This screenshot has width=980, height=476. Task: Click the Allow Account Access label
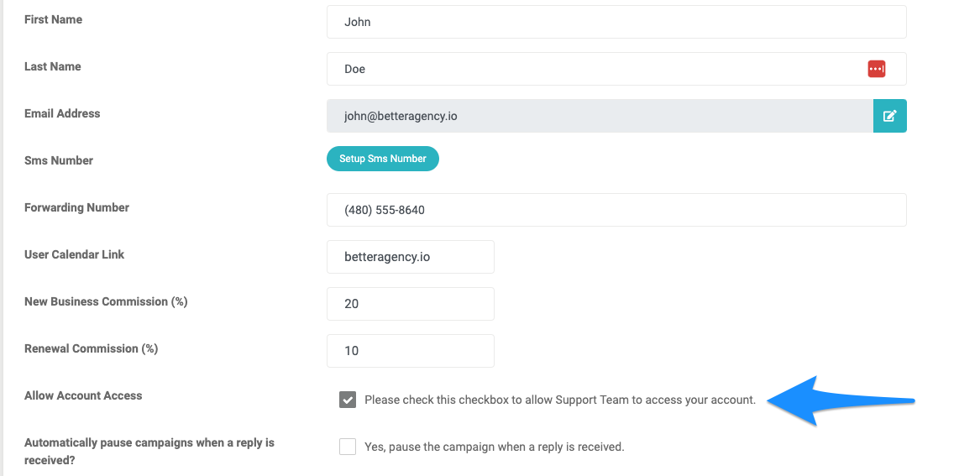(x=83, y=395)
